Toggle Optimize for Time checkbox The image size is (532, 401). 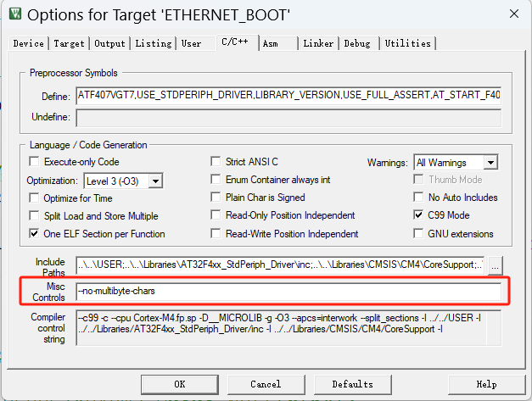tap(34, 198)
